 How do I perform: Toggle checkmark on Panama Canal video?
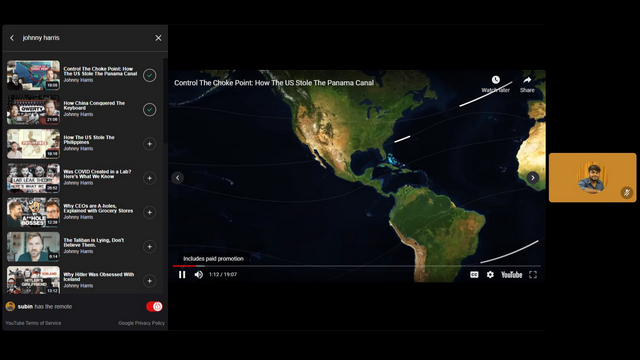(x=149, y=76)
